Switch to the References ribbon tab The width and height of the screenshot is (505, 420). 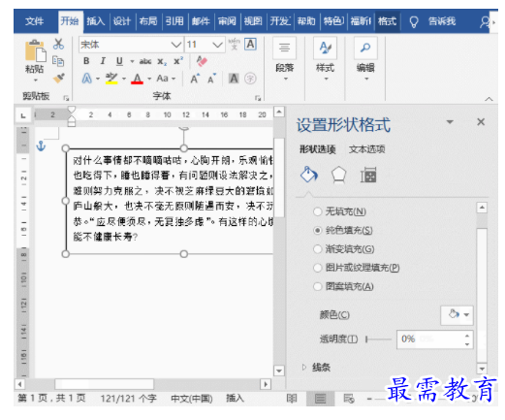(x=174, y=21)
